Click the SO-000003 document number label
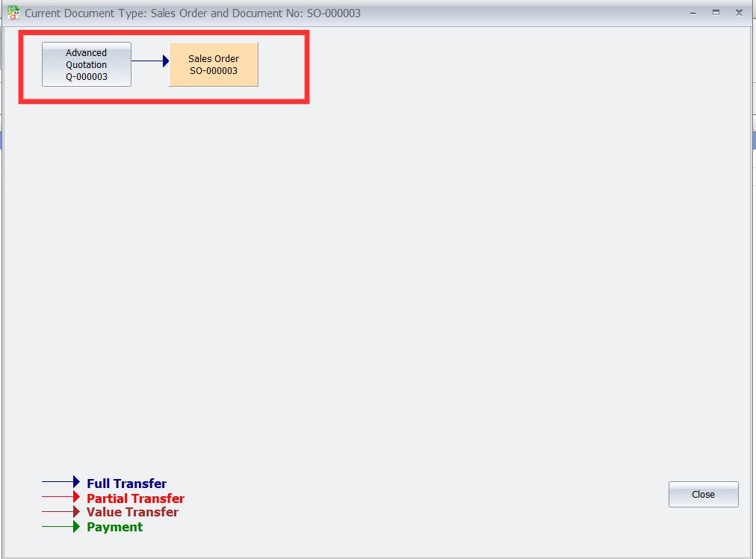Screen dimensions: 756x559 [214, 70]
